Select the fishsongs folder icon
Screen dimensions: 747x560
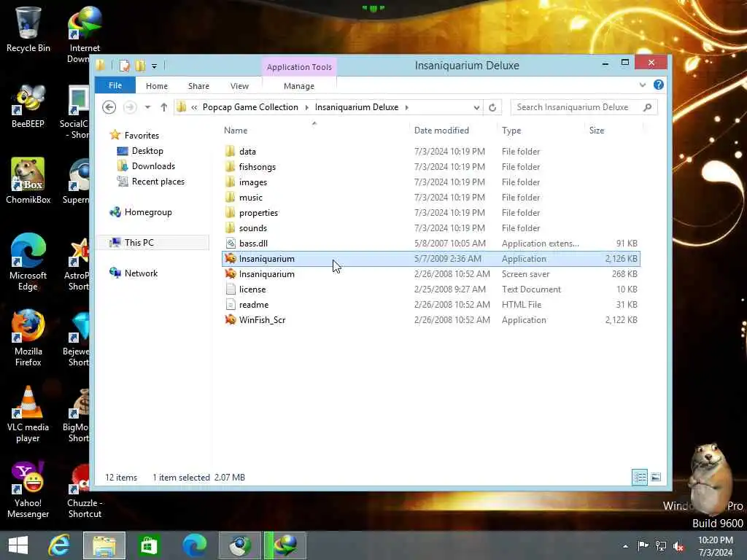[231, 167]
